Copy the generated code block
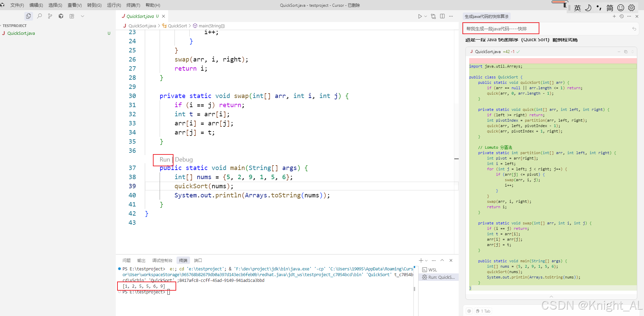The image size is (644, 316). tap(626, 52)
